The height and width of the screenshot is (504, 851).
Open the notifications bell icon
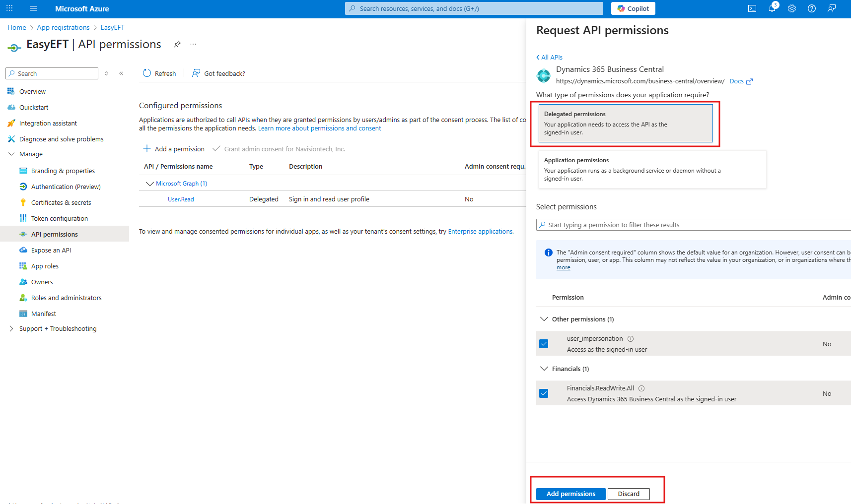[x=772, y=8]
